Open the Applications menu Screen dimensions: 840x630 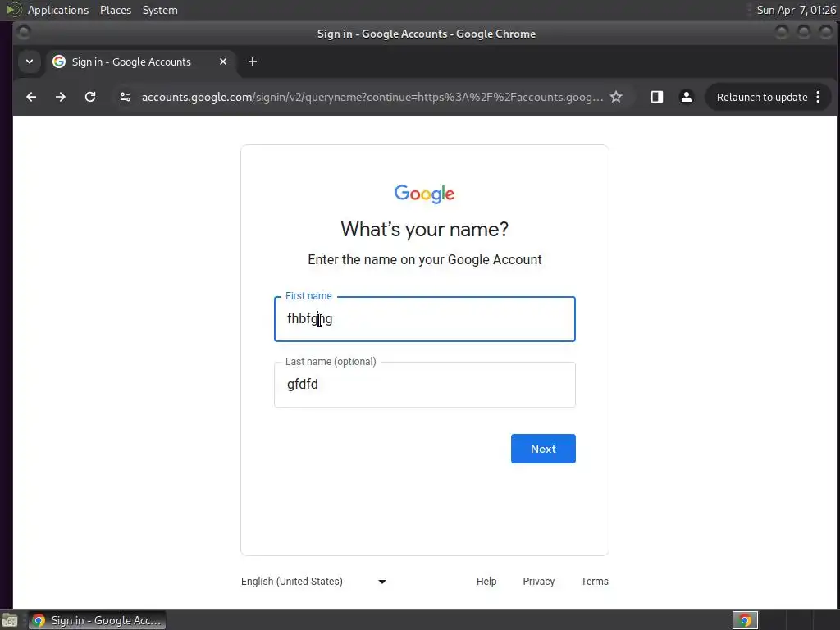(x=58, y=10)
